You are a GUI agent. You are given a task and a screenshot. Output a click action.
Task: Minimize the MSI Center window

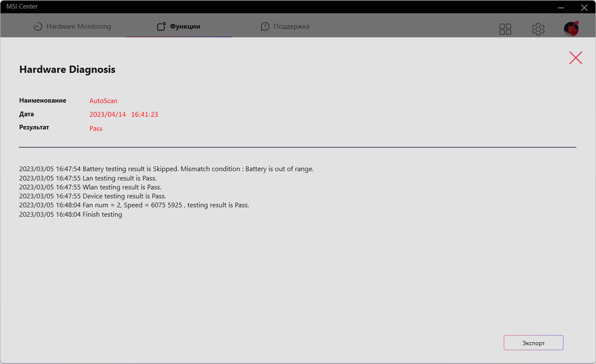tap(561, 7)
